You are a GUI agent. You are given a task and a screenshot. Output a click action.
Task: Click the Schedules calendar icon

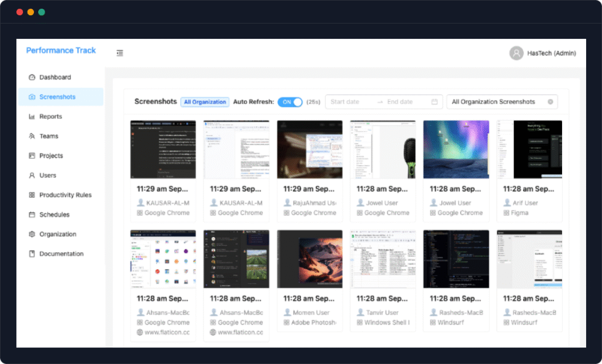32,215
